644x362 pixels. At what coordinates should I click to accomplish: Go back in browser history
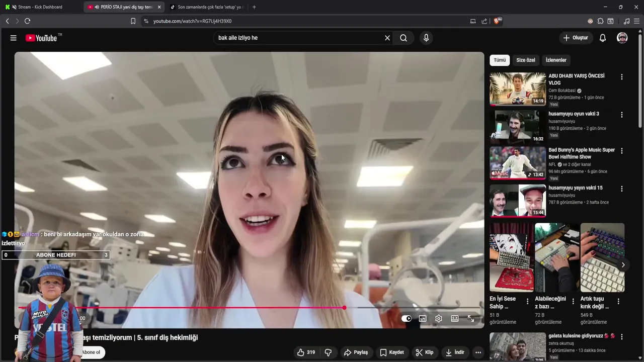[7, 21]
